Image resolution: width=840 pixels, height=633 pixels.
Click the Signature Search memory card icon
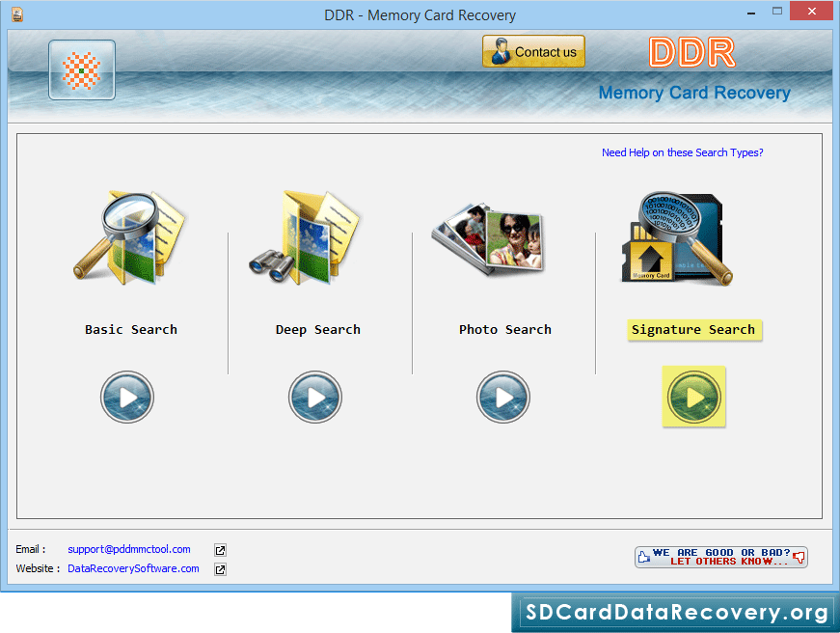[677, 238]
